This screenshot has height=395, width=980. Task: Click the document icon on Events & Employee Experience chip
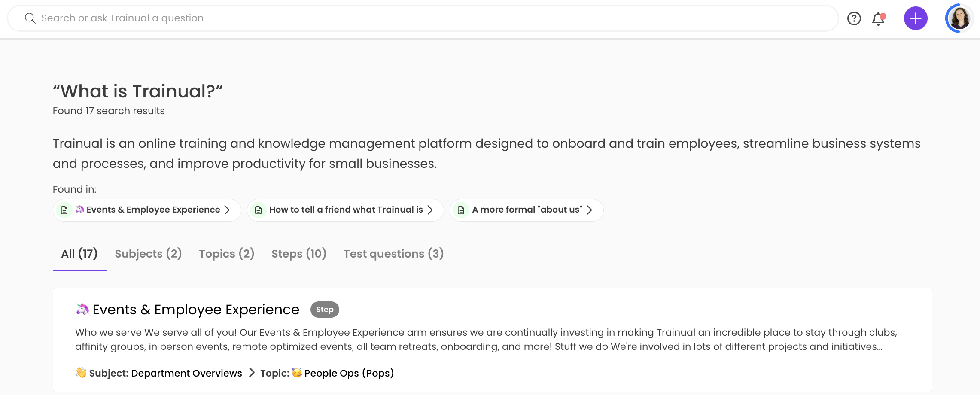64,210
